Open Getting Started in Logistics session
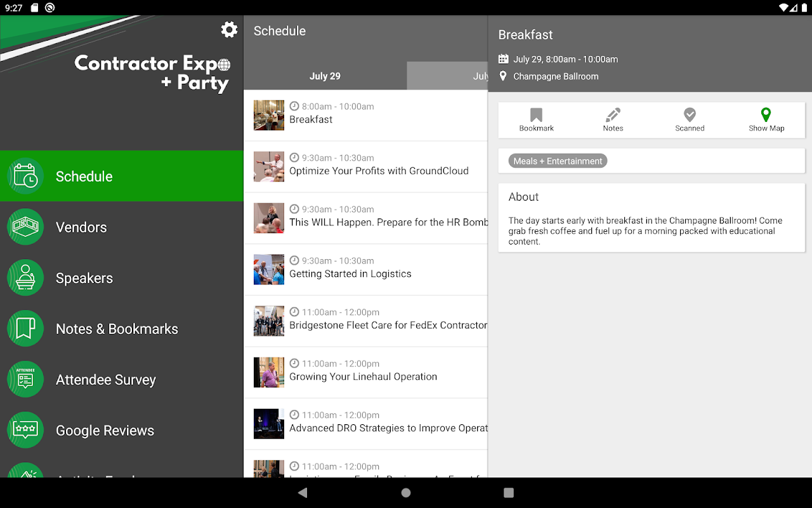Viewport: 812px width, 508px height. click(x=365, y=269)
